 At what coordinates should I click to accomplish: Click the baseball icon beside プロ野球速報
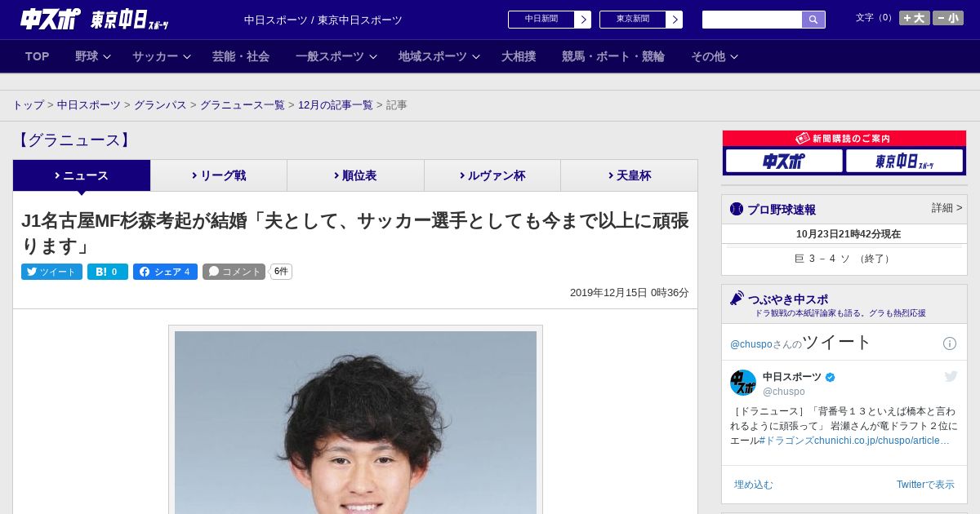(x=737, y=209)
